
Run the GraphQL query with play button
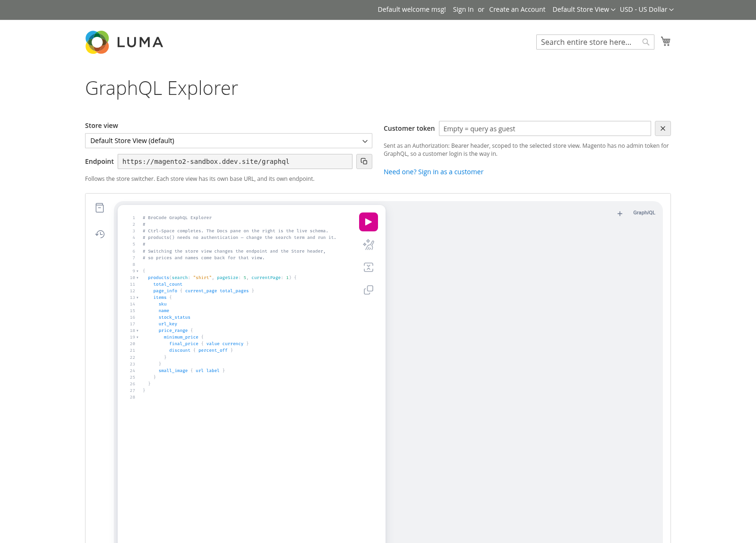pos(369,222)
